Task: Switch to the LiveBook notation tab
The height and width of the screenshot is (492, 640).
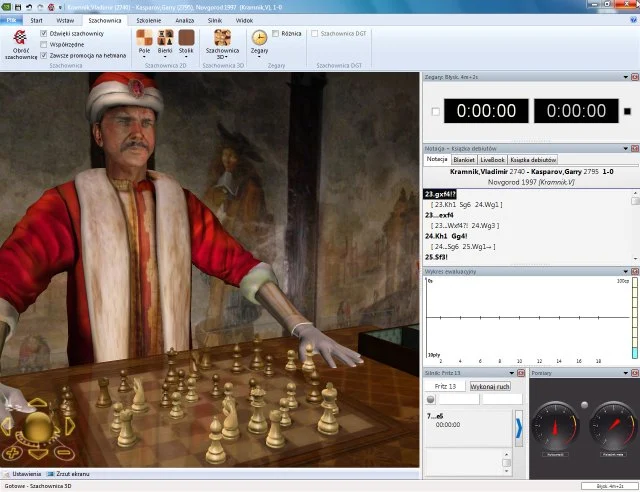Action: coord(492,159)
